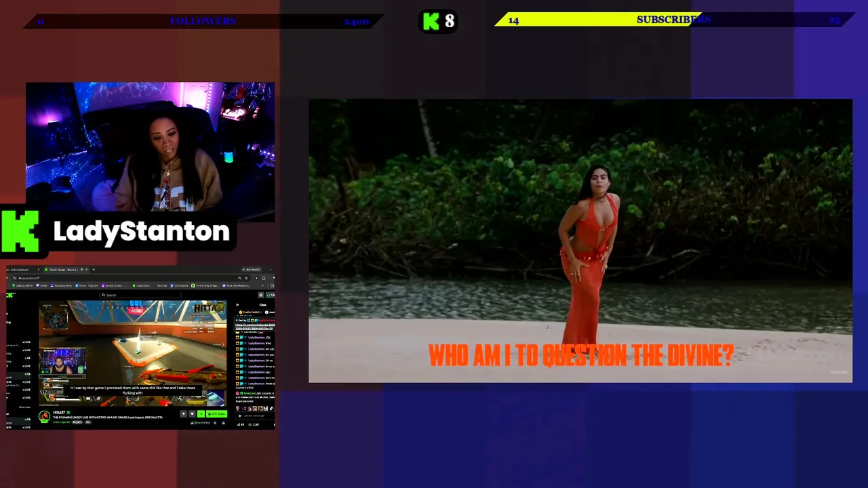
Task: Click the share icon below the Gift Subs button
Action: 215,423
